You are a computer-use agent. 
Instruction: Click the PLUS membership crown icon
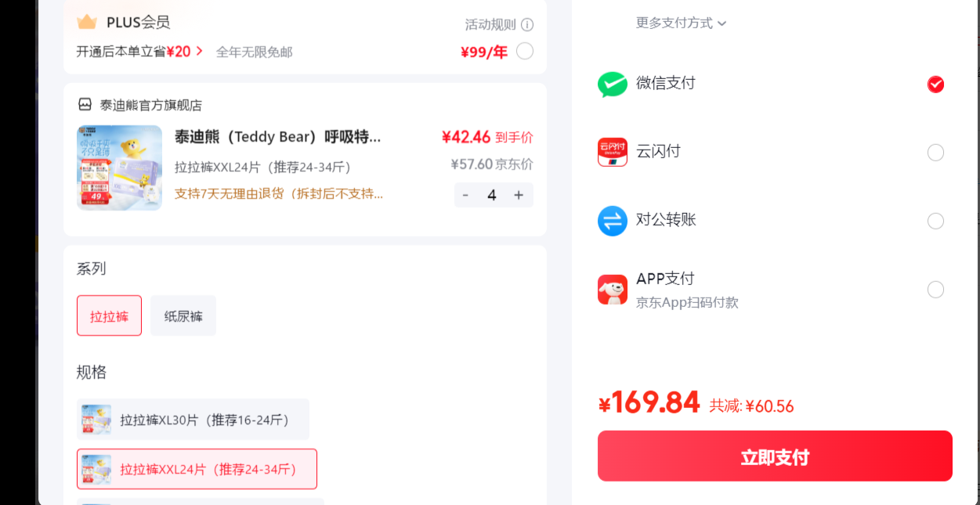87,22
